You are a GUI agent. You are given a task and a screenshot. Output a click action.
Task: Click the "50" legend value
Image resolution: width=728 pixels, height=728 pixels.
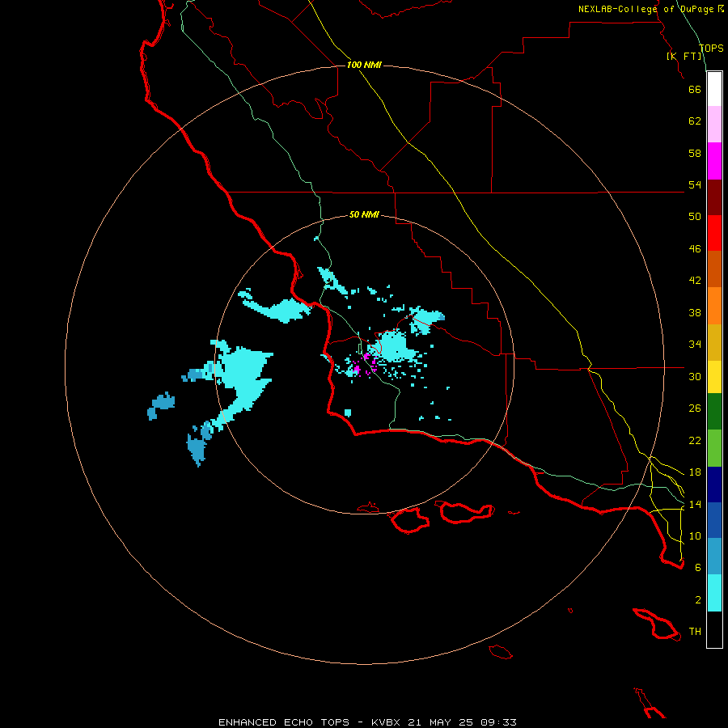695,217
